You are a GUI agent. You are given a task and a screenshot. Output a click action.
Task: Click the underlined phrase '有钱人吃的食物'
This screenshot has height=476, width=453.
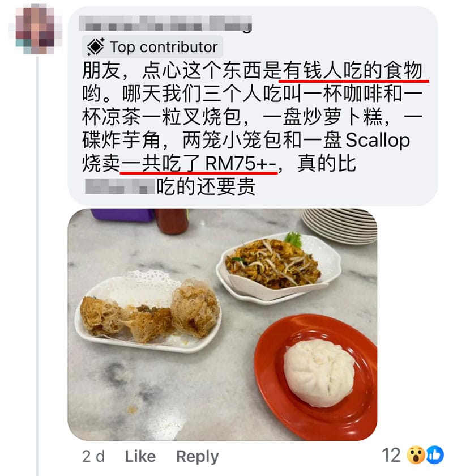pyautogui.click(x=353, y=71)
